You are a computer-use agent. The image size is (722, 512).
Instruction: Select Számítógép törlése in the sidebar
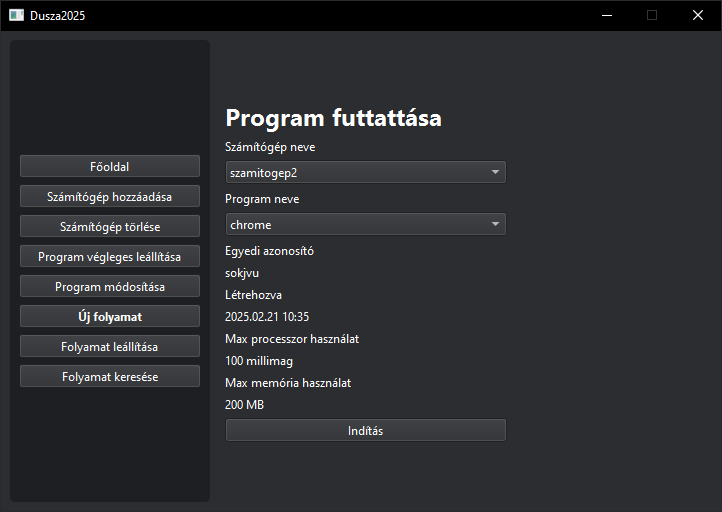tap(110, 226)
